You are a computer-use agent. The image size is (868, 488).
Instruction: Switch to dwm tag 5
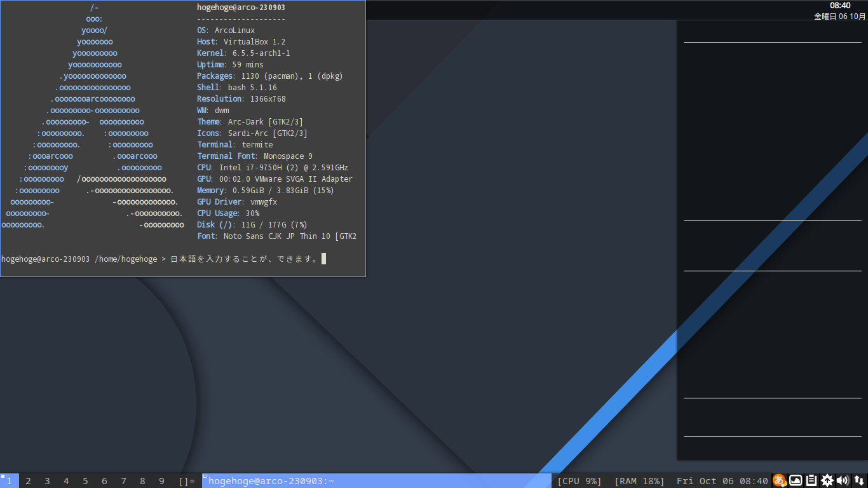pos(86,481)
